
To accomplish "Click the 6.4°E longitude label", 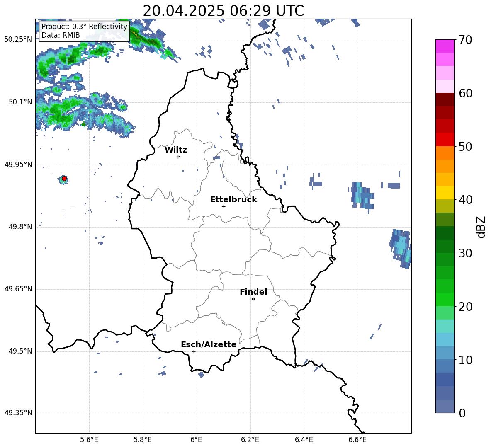I will pyautogui.click(x=304, y=440).
